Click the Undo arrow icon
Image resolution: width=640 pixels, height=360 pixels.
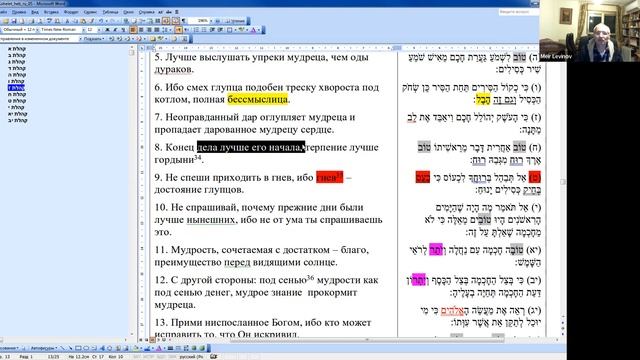[x=101, y=21]
